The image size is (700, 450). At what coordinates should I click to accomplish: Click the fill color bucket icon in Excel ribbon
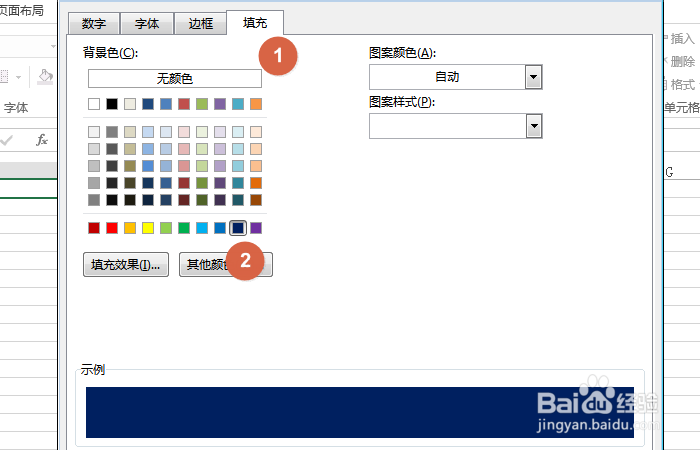pos(45,77)
